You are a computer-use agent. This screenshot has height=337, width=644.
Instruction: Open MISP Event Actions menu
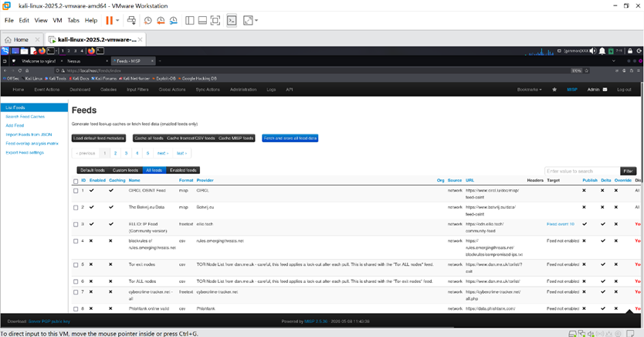pos(47,89)
